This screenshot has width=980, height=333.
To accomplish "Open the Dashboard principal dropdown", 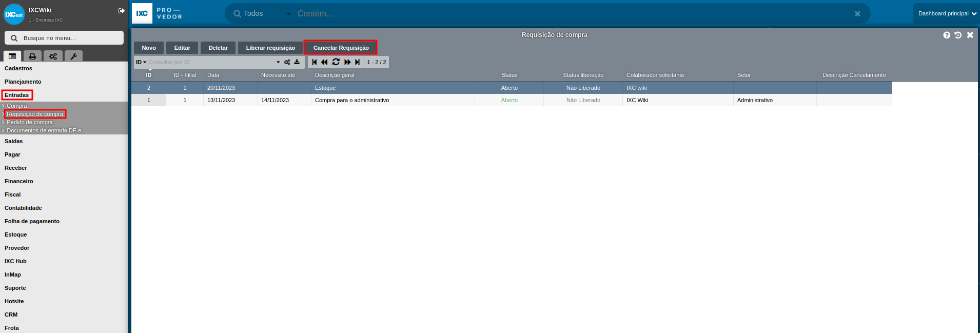I will click(947, 14).
